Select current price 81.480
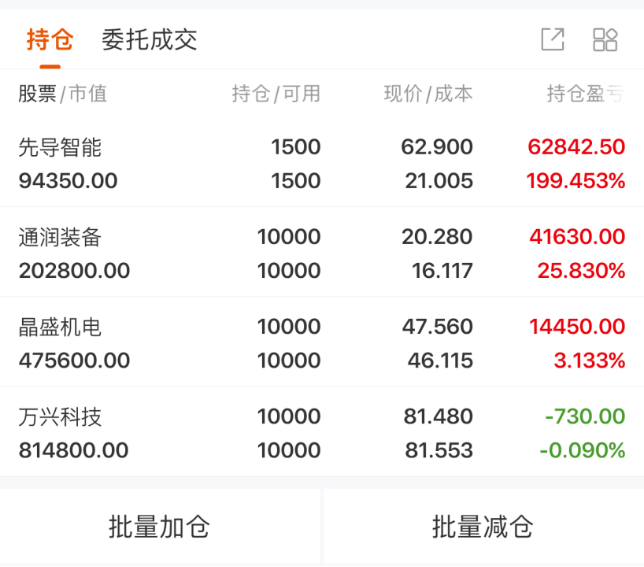This screenshot has width=644, height=567. click(x=438, y=416)
